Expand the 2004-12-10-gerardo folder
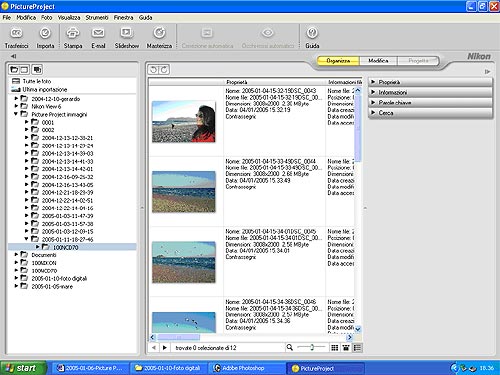 tap(16, 99)
